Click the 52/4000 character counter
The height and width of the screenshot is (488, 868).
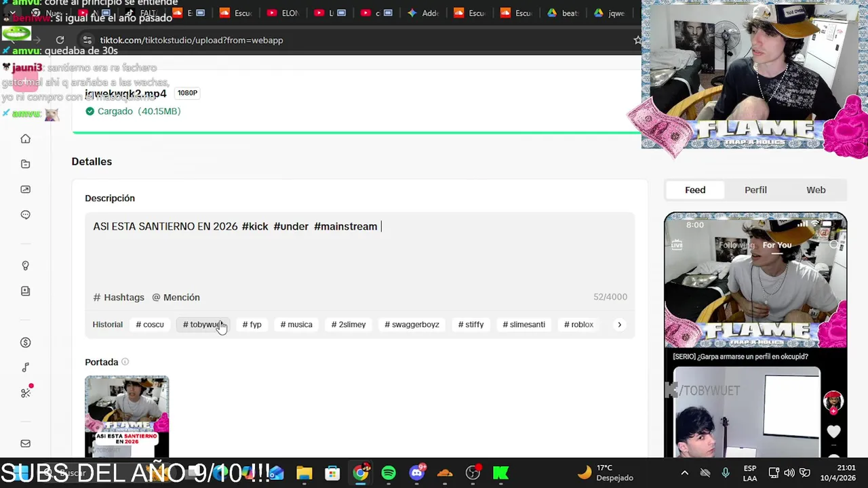[610, 297]
